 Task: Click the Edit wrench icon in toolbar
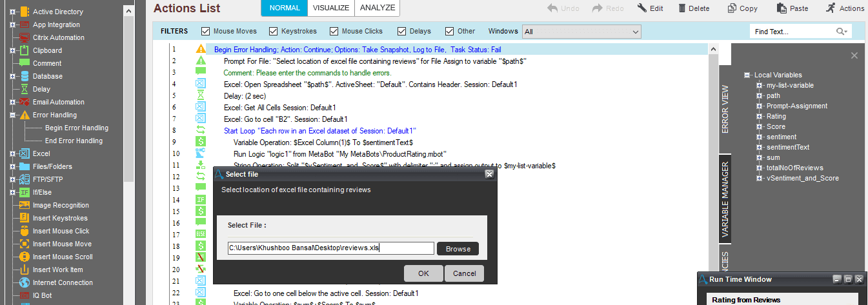(642, 8)
